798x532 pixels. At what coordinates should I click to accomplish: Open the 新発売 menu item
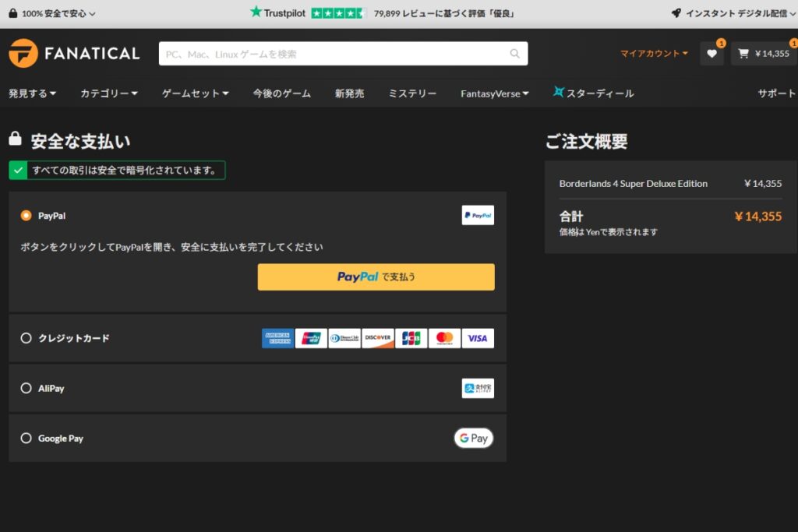tap(350, 93)
